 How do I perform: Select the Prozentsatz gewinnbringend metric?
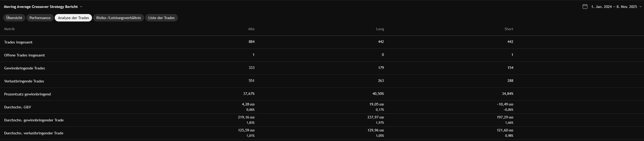pos(27,94)
